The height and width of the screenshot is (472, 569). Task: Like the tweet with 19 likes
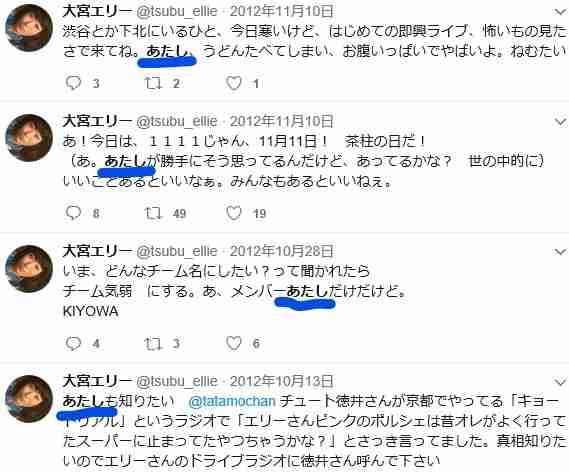[234, 213]
